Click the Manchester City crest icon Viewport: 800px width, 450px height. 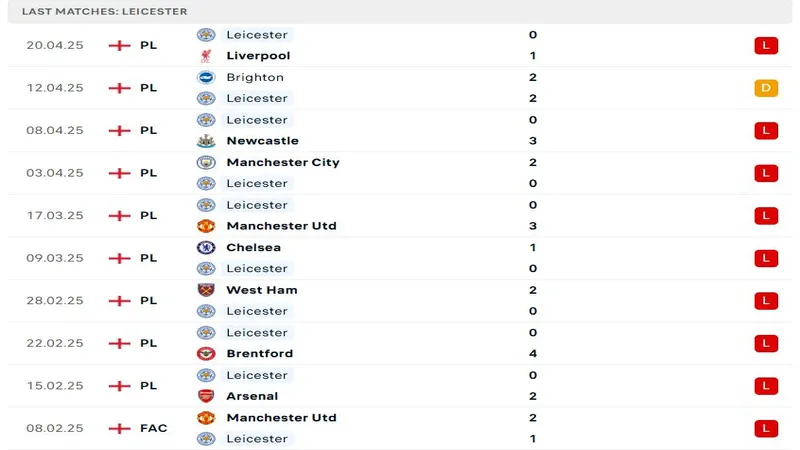click(206, 162)
